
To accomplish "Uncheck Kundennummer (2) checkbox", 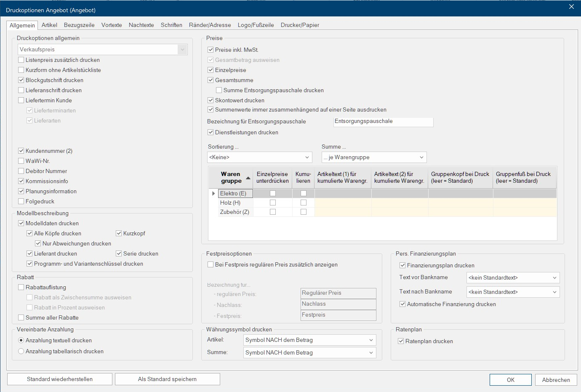I will point(21,151).
